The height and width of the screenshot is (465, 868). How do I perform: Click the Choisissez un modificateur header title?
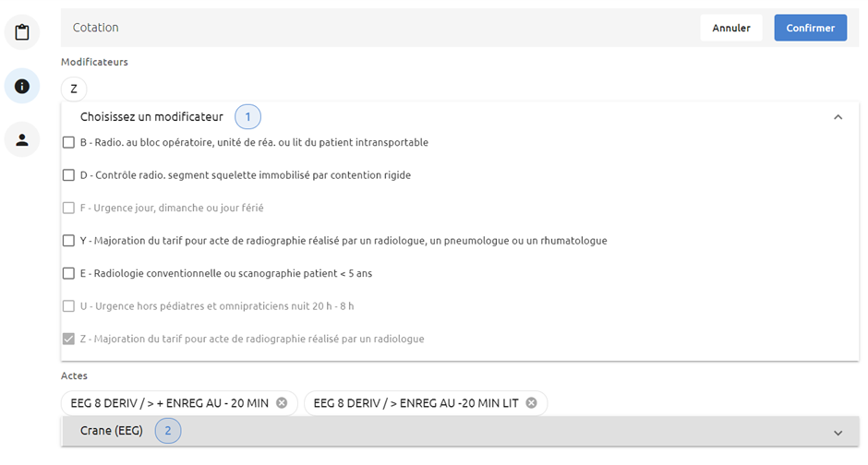[151, 116]
